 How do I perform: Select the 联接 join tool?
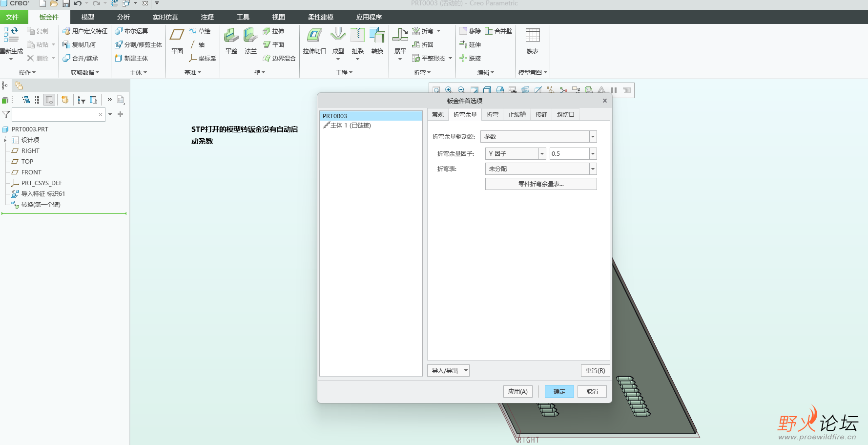tap(470, 58)
